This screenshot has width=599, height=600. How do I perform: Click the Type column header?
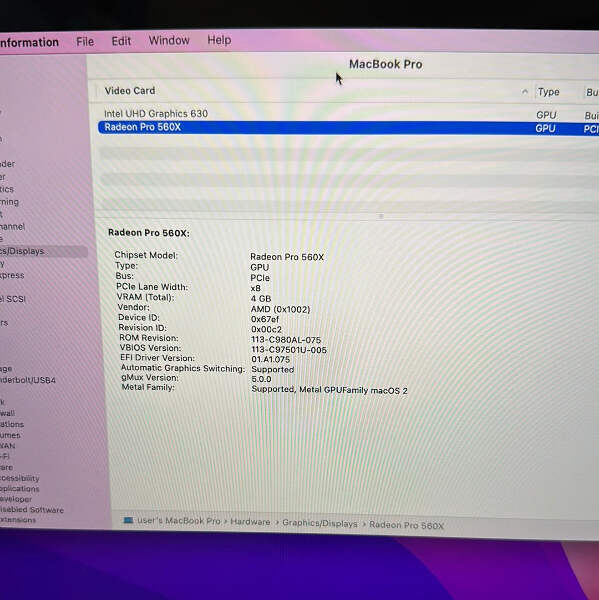point(548,92)
